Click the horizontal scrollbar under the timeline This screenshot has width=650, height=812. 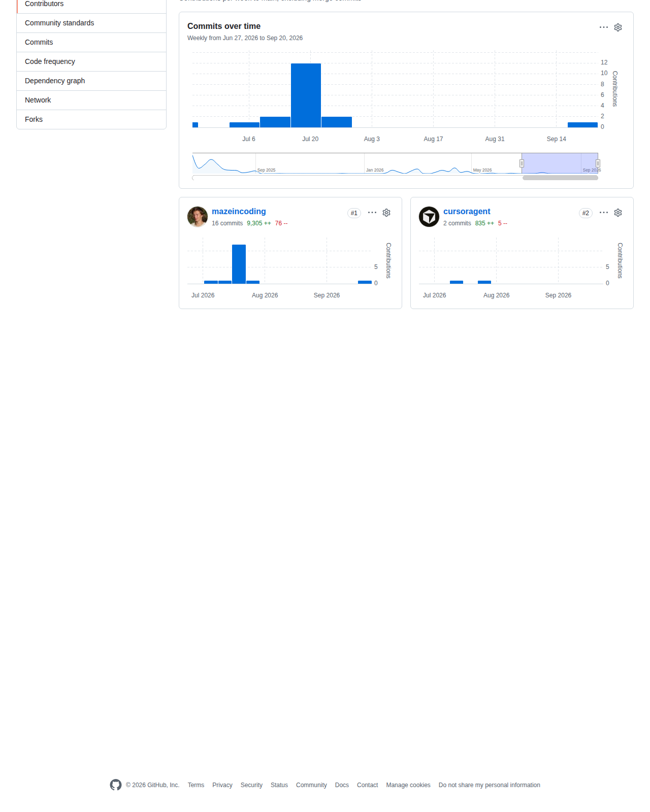pyautogui.click(x=560, y=178)
